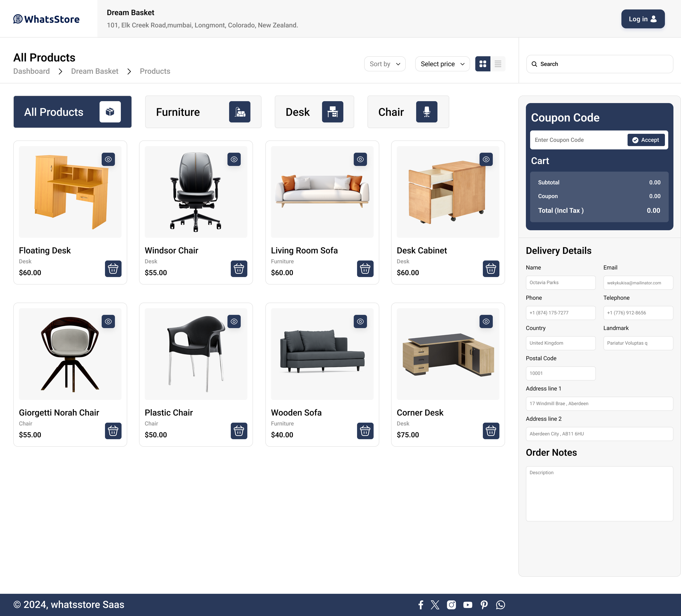Add Floating Desk to cart
Image resolution: width=681 pixels, height=616 pixels.
113,269
